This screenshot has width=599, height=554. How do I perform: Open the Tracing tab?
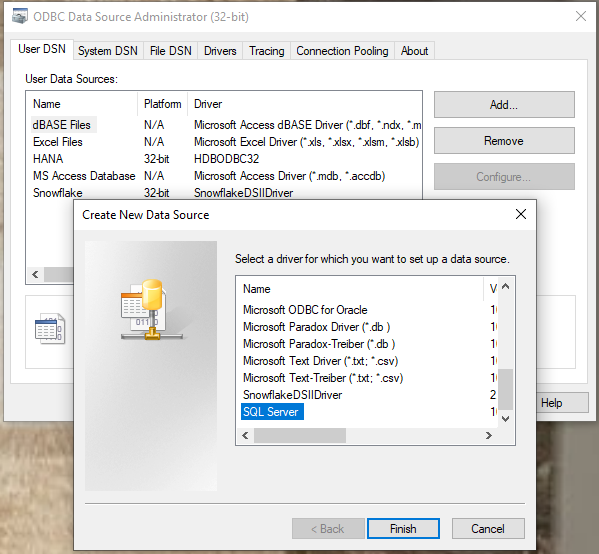tap(267, 51)
